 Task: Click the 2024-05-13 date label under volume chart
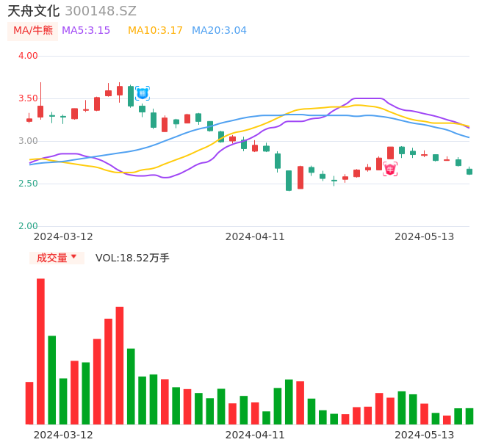pos(425,435)
